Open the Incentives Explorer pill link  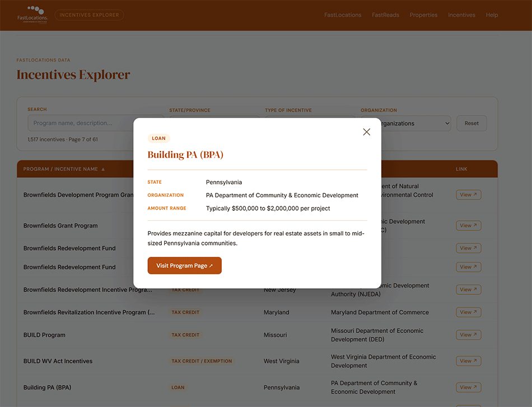click(x=89, y=15)
